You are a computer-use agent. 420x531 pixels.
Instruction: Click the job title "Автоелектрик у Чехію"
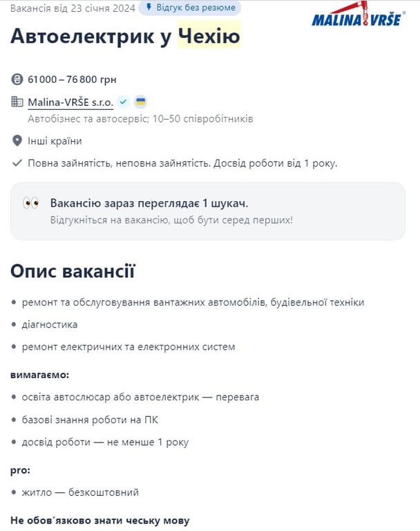pos(125,36)
